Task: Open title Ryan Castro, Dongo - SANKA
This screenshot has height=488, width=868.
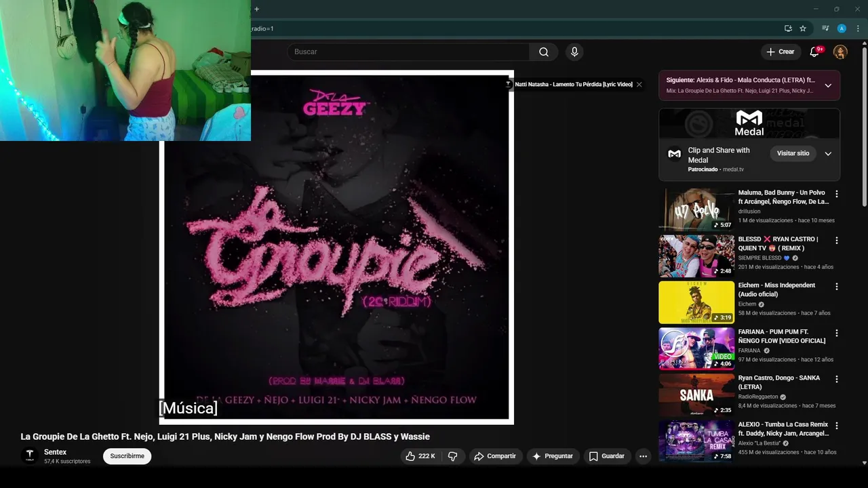Action: pyautogui.click(x=779, y=382)
